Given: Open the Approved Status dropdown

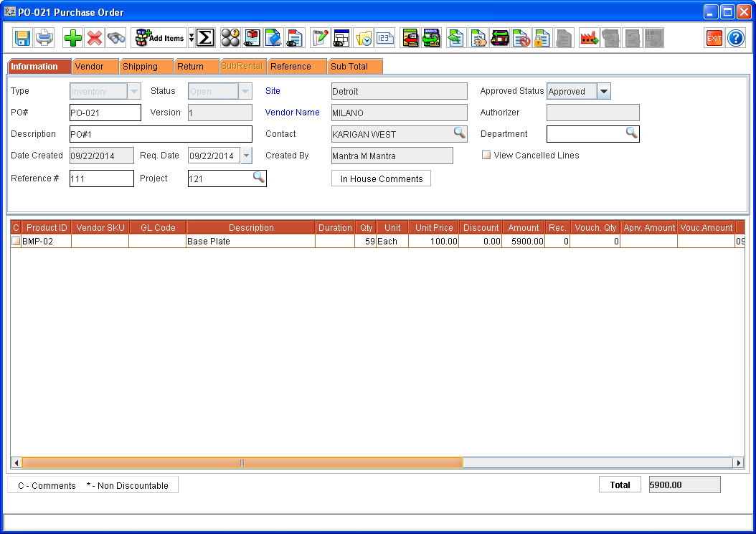Looking at the screenshot, I should (x=603, y=91).
